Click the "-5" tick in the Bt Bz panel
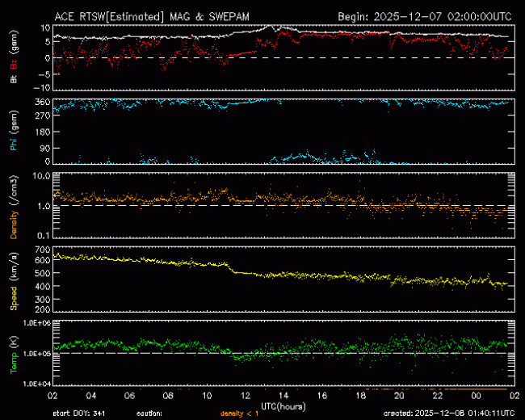The height and width of the screenshot is (420, 525). click(44, 74)
